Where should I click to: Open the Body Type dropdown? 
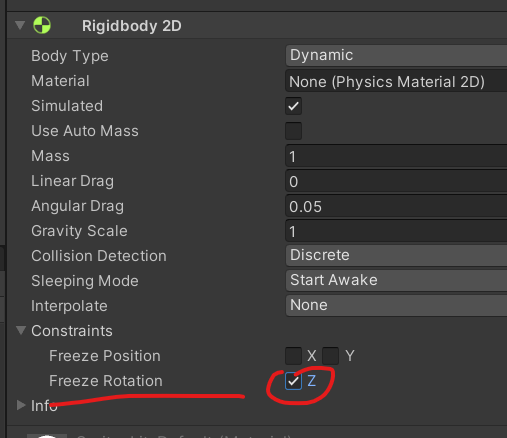click(396, 55)
